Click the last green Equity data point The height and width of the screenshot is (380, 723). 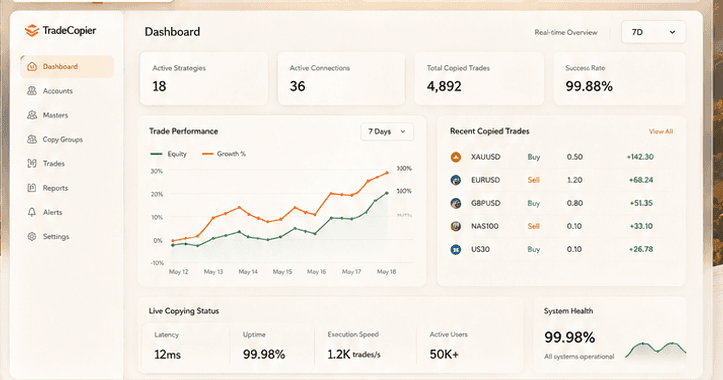tap(386, 193)
